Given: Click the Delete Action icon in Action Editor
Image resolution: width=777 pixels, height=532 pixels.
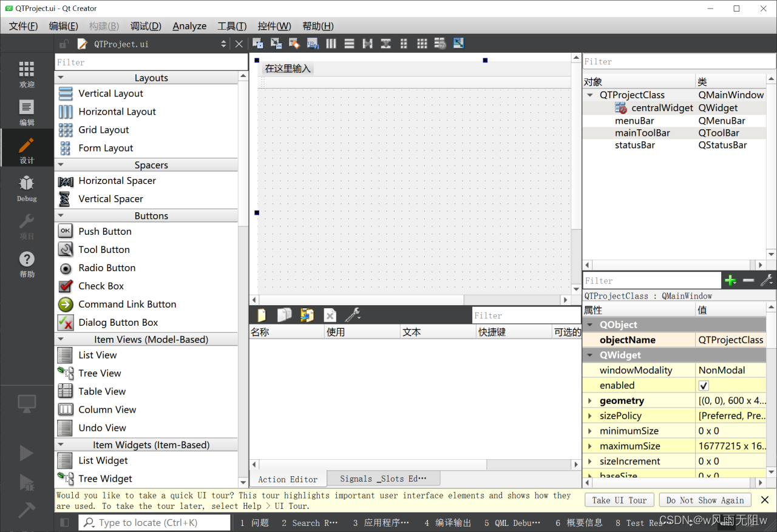Looking at the screenshot, I should tap(330, 315).
